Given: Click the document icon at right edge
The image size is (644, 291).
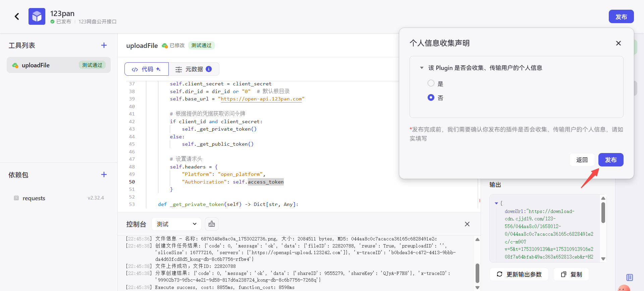Looking at the screenshot, I should point(630,277).
